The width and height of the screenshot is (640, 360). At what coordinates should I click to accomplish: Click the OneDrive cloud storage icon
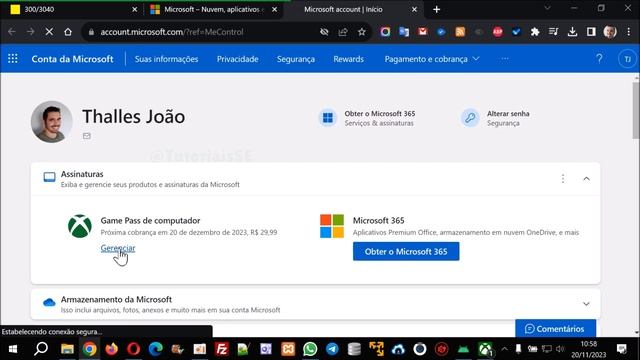tap(49, 302)
